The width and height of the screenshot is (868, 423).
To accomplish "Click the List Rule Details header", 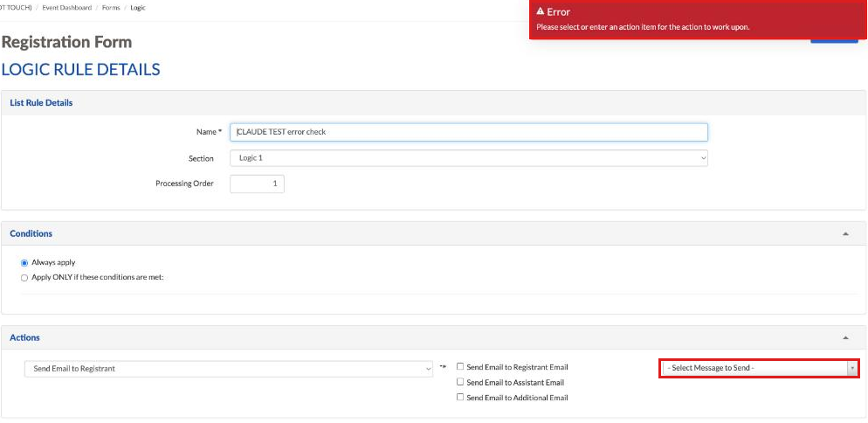I will click(x=42, y=103).
